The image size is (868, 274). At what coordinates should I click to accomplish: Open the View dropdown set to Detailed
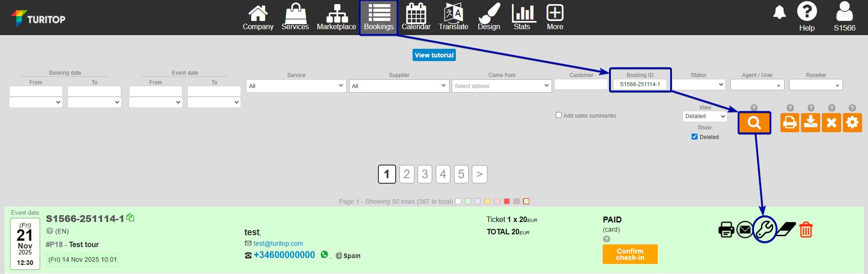tap(704, 116)
